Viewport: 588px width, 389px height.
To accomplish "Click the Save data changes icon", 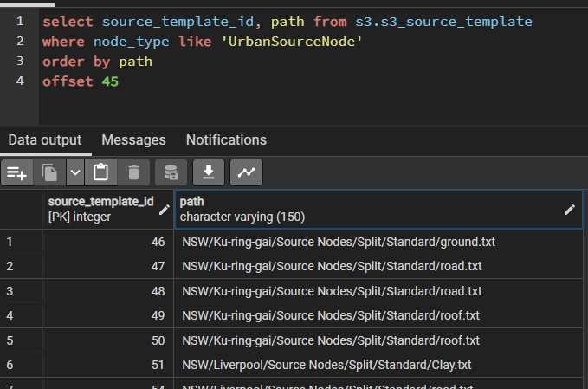I will [x=171, y=172].
